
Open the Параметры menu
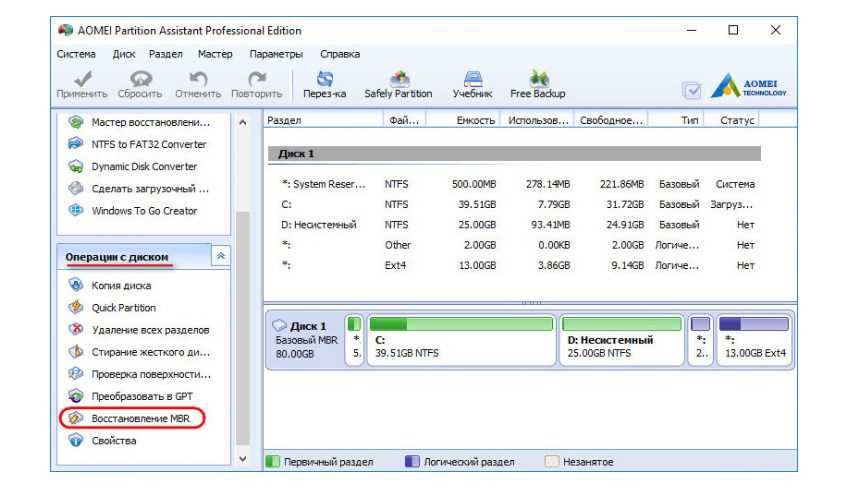pos(275,54)
